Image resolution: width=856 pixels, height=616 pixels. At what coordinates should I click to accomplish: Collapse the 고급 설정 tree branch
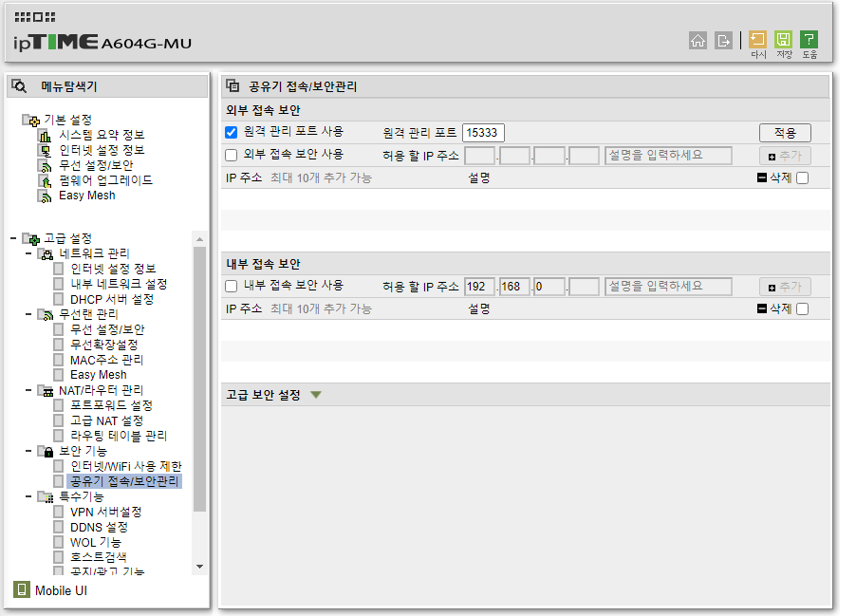(12, 237)
